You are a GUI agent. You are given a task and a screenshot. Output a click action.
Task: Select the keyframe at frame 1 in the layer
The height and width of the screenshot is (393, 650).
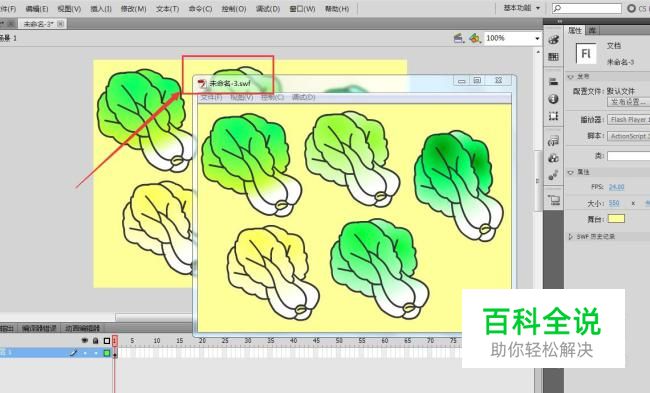[115, 353]
